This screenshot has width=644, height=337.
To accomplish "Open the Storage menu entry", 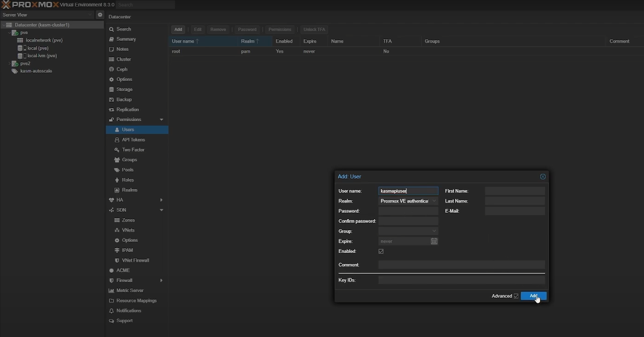I will 124,89.
